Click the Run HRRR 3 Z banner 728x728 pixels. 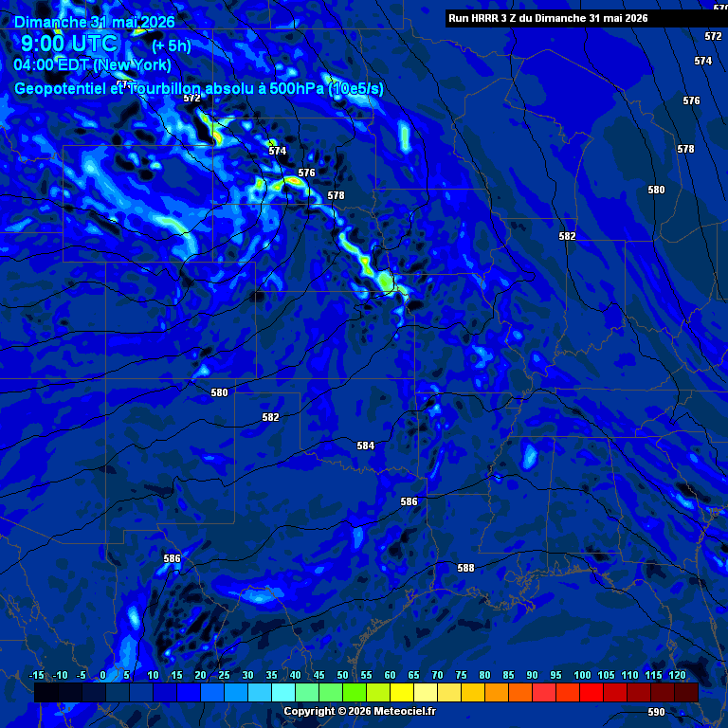[x=548, y=18]
